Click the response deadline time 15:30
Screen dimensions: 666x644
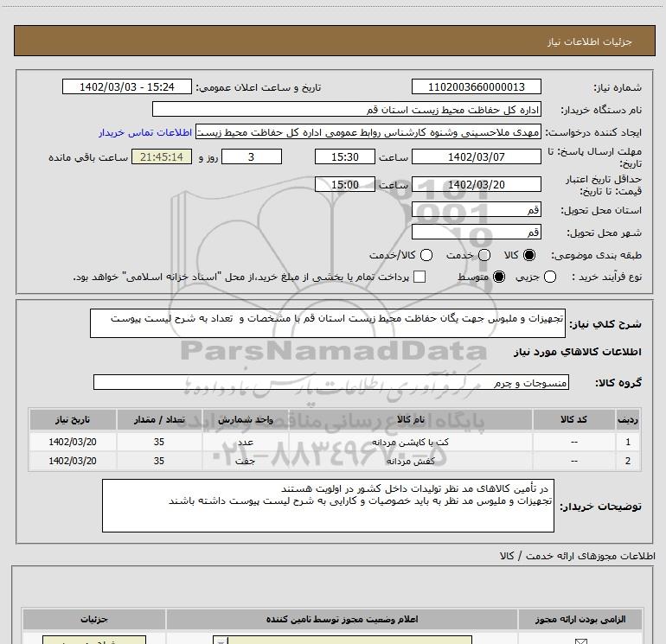[x=345, y=156]
